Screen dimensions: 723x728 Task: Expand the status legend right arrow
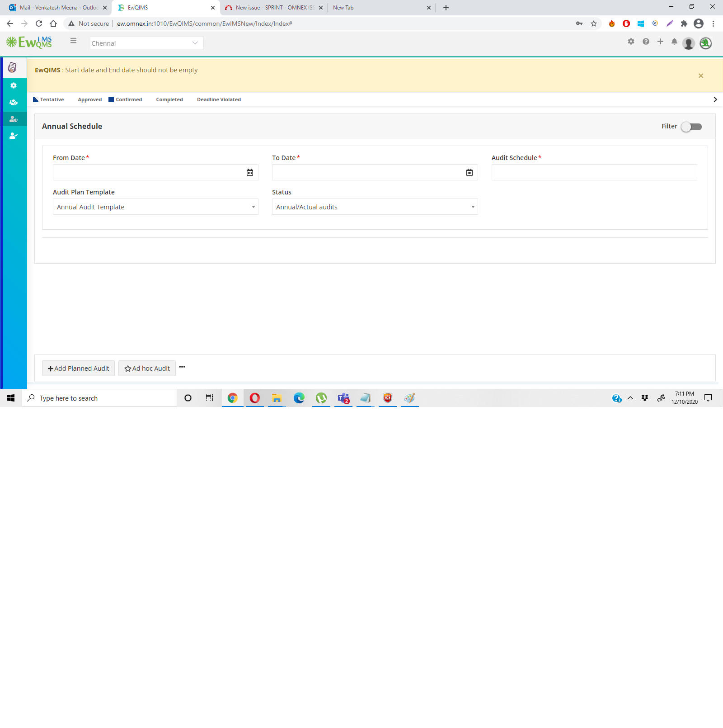715,99
